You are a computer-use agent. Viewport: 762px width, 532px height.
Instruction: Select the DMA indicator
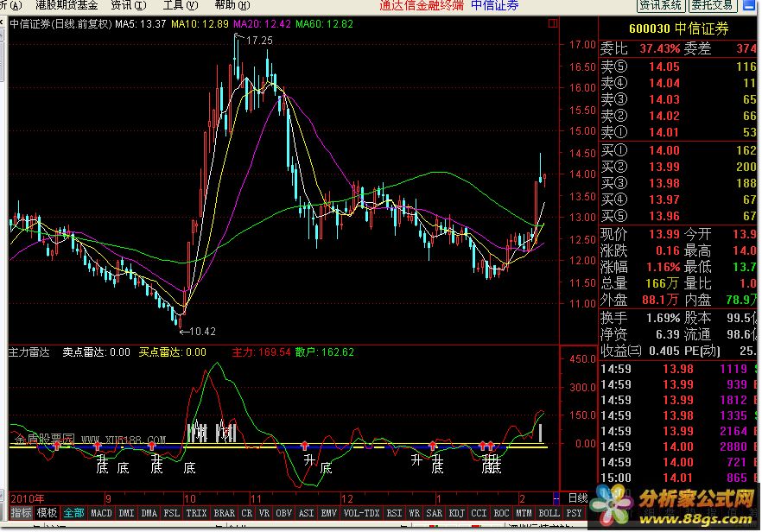149,512
